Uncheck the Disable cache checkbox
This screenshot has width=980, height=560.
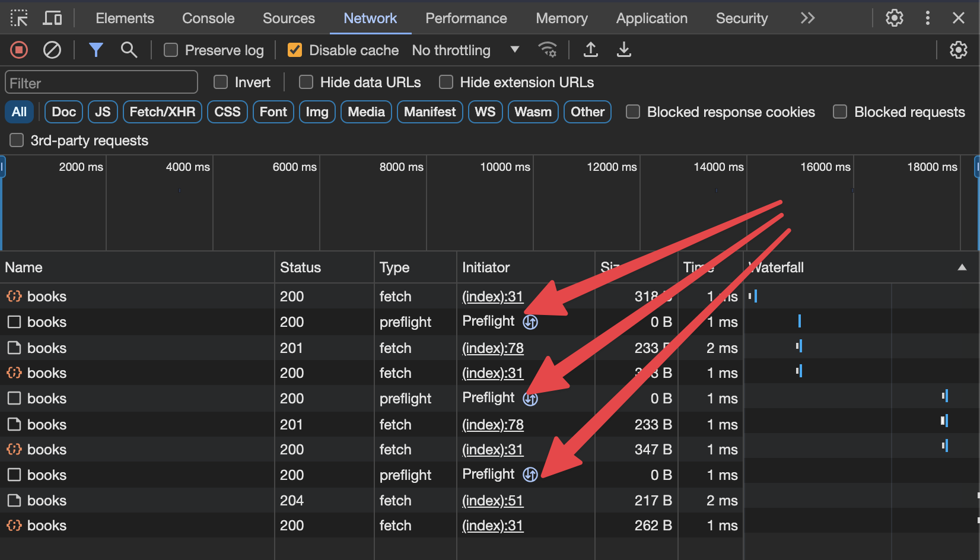294,50
